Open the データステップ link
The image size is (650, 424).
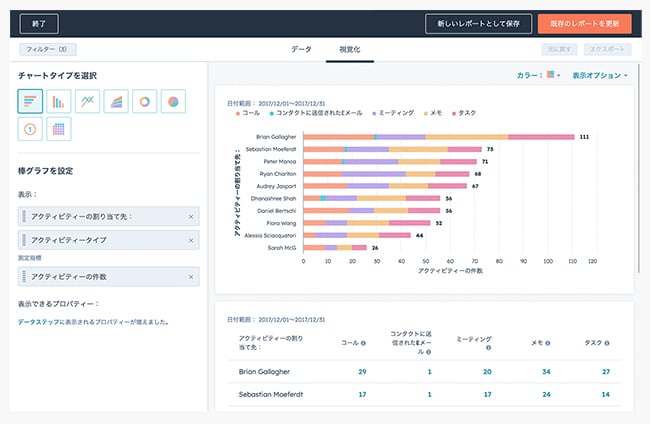pyautogui.click(x=39, y=322)
